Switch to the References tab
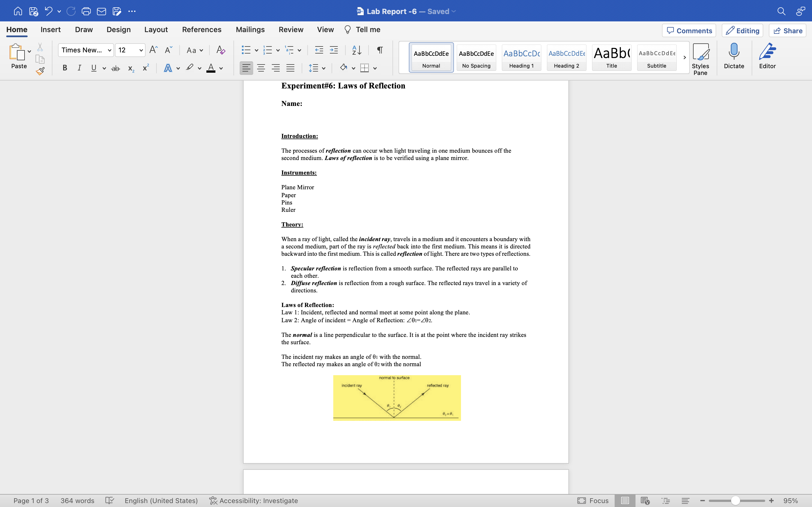812x507 pixels. (x=201, y=30)
